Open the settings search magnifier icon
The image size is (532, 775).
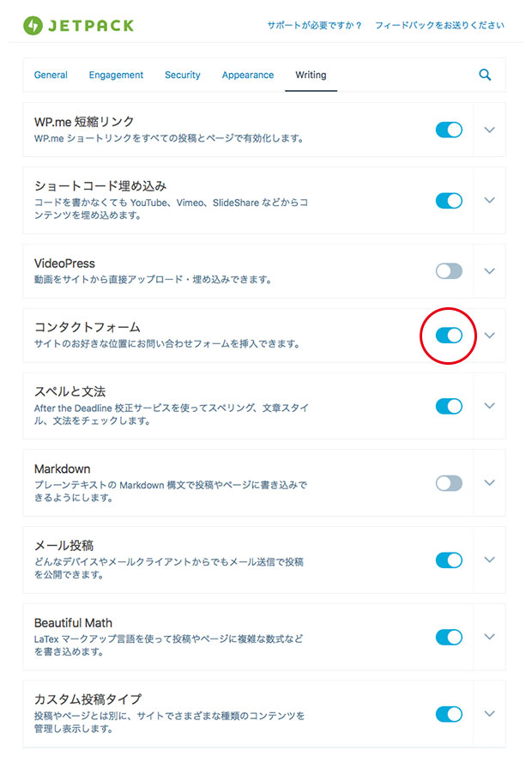point(485,75)
